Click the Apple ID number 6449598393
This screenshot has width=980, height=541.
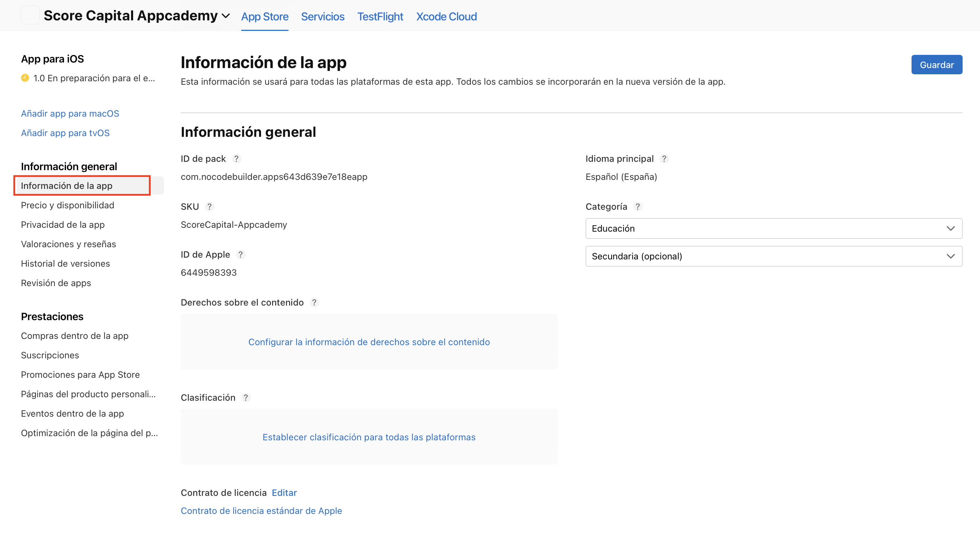[x=209, y=273]
